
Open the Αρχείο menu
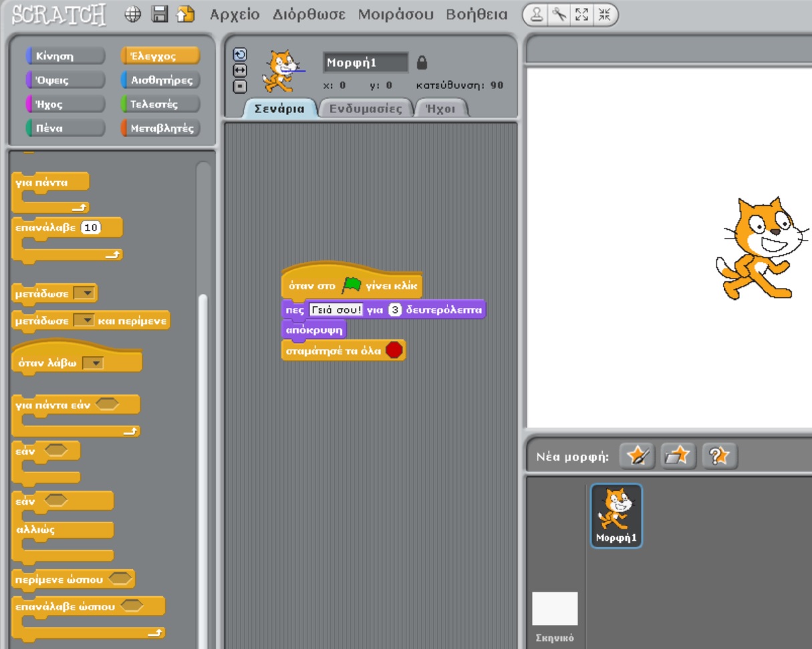coord(235,15)
